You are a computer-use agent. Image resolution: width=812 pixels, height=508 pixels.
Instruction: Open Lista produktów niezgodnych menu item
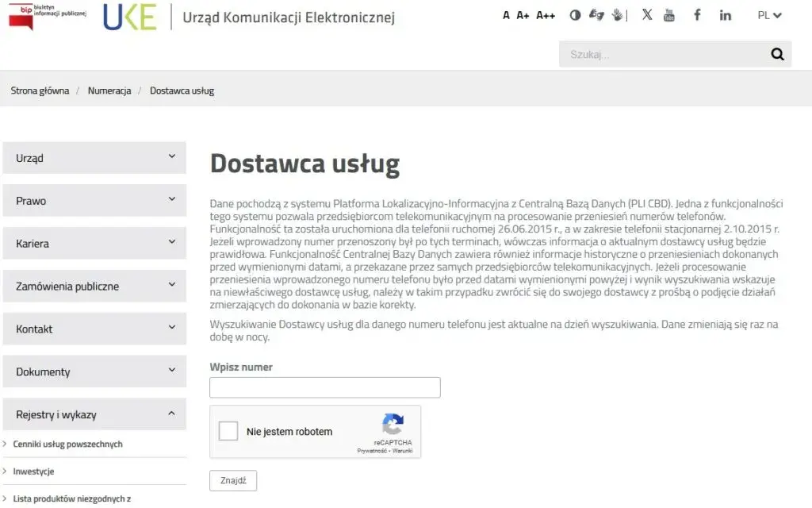(x=72, y=498)
